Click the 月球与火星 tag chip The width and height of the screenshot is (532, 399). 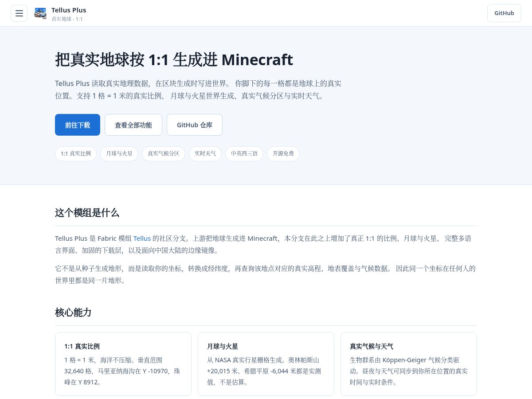119,154
